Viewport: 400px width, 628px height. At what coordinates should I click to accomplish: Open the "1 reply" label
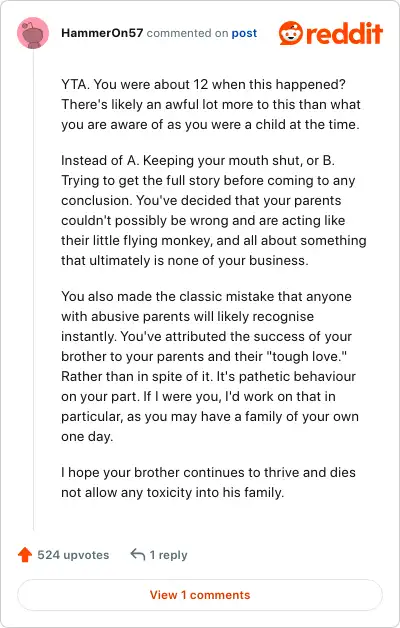[x=168, y=555]
